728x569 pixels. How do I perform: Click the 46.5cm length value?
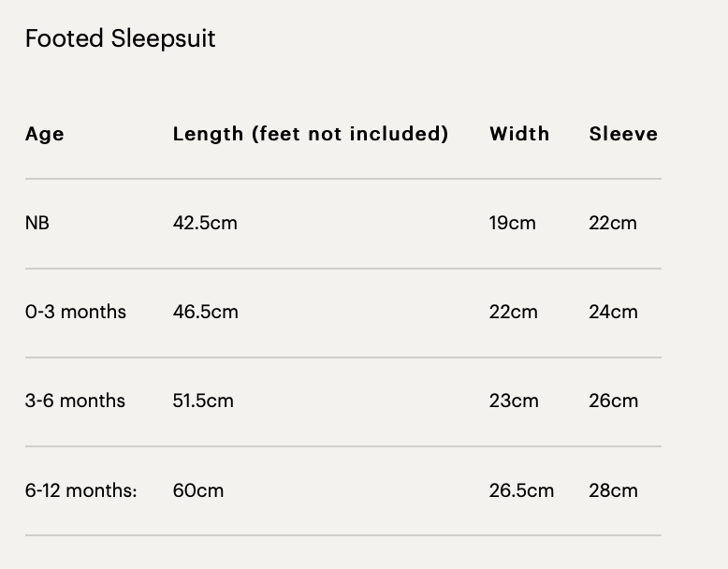pos(206,312)
